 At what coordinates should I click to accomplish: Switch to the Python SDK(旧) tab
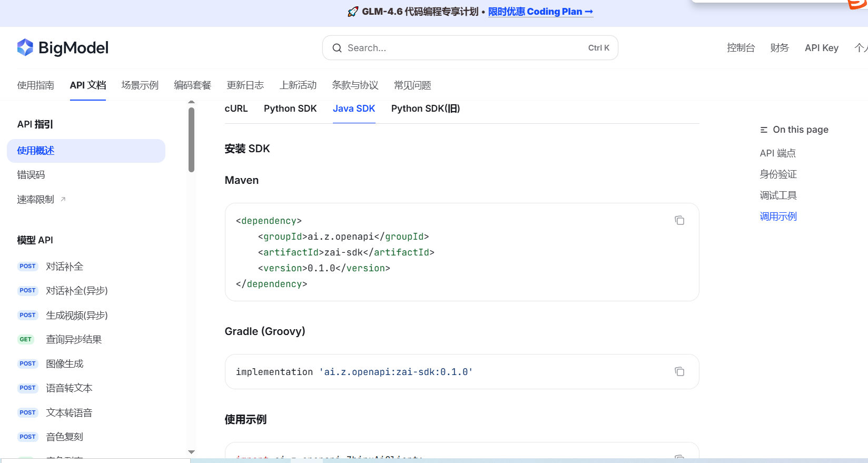(426, 109)
